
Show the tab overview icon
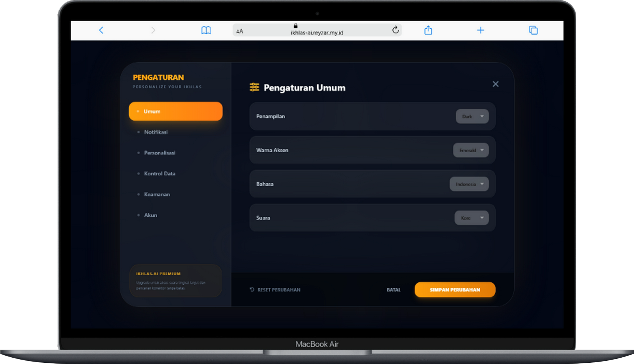533,30
